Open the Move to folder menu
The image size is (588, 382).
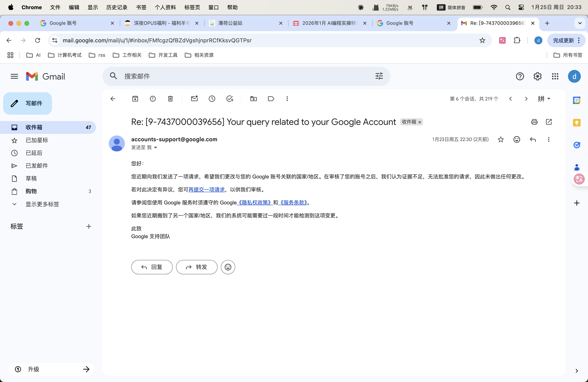tap(253, 99)
